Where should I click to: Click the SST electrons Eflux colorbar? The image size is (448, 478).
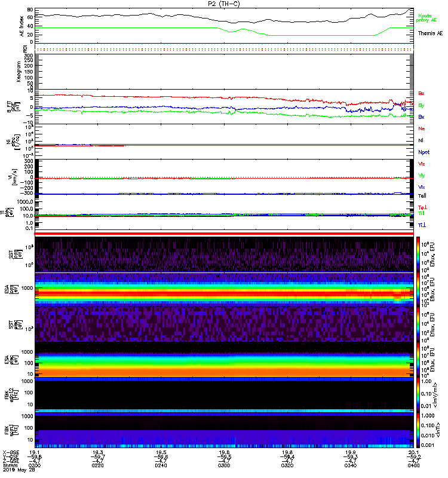418,324
